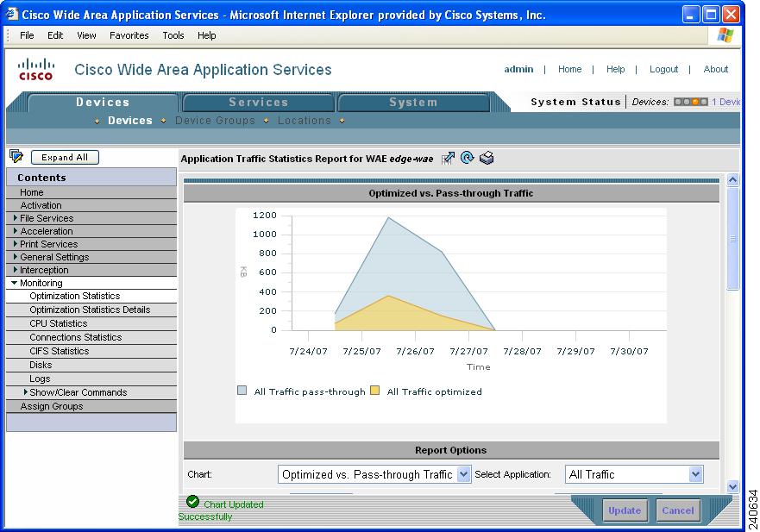Viewport: 760px width, 532px height.
Task: Click the green Chart Updated checkmark icon
Action: (x=193, y=502)
